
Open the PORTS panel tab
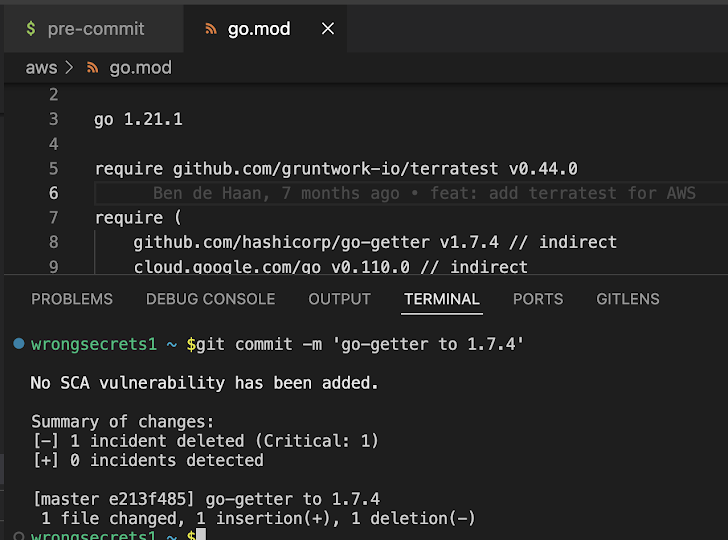point(538,299)
